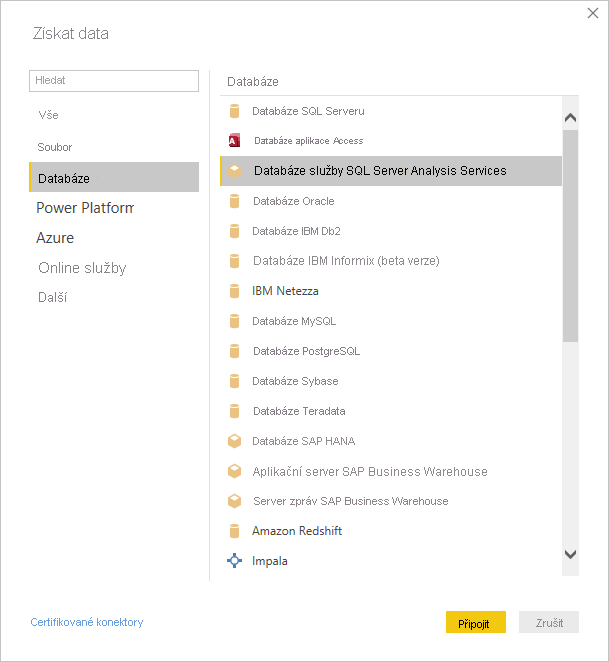The image size is (609, 662).
Task: Click the Databáze PostgreSQL icon
Action: coord(235,351)
